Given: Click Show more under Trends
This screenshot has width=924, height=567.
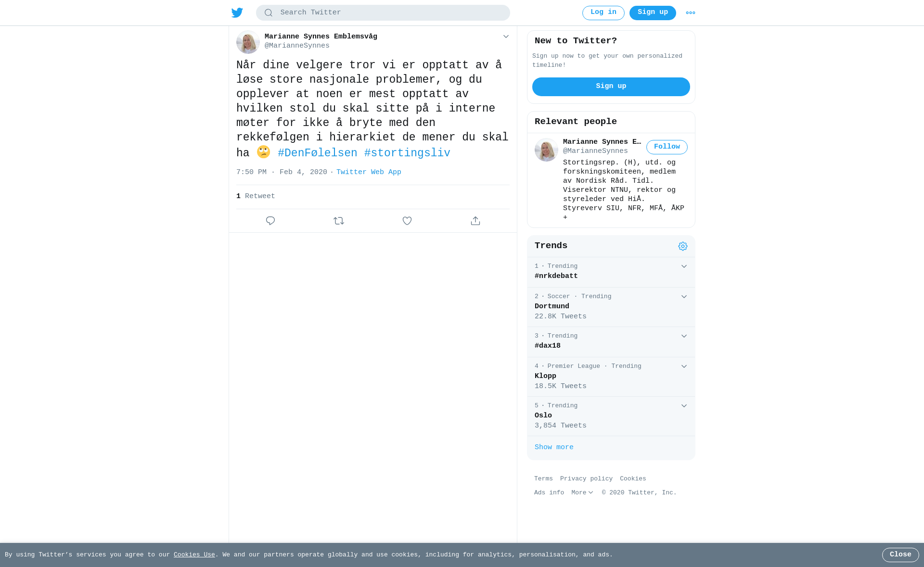Looking at the screenshot, I should (x=554, y=448).
